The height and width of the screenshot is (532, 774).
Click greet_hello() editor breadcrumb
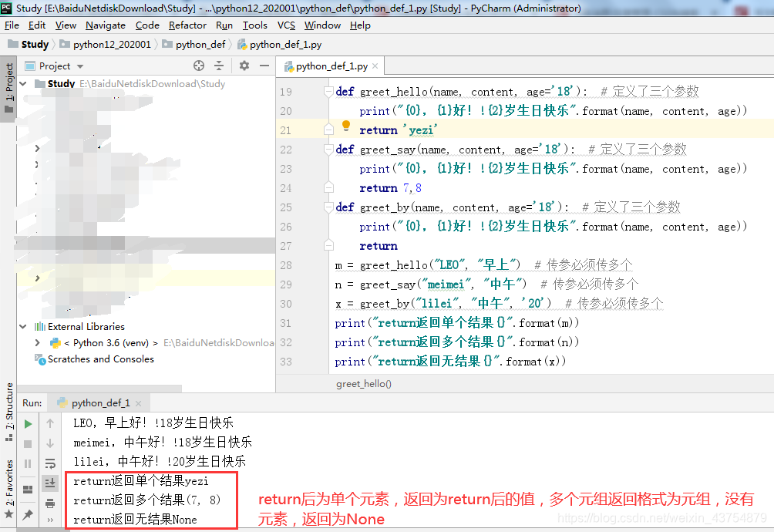point(364,383)
